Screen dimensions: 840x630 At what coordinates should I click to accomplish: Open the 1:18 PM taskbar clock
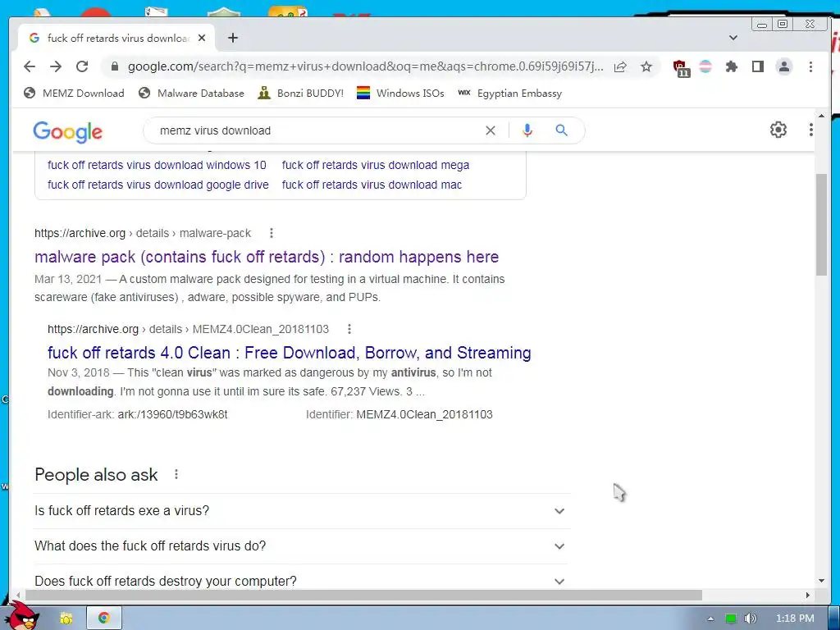click(795, 619)
